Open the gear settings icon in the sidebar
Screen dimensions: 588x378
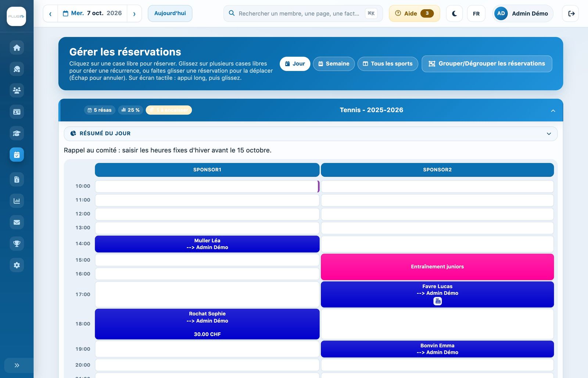click(17, 265)
